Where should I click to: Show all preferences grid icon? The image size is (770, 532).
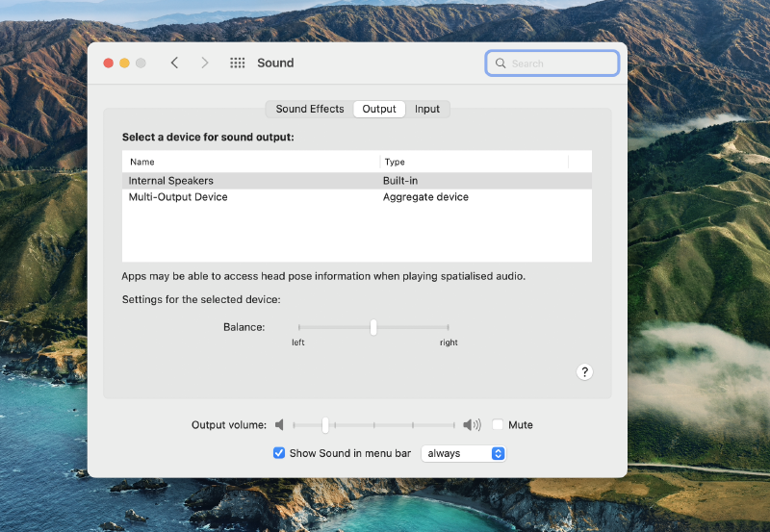point(237,63)
